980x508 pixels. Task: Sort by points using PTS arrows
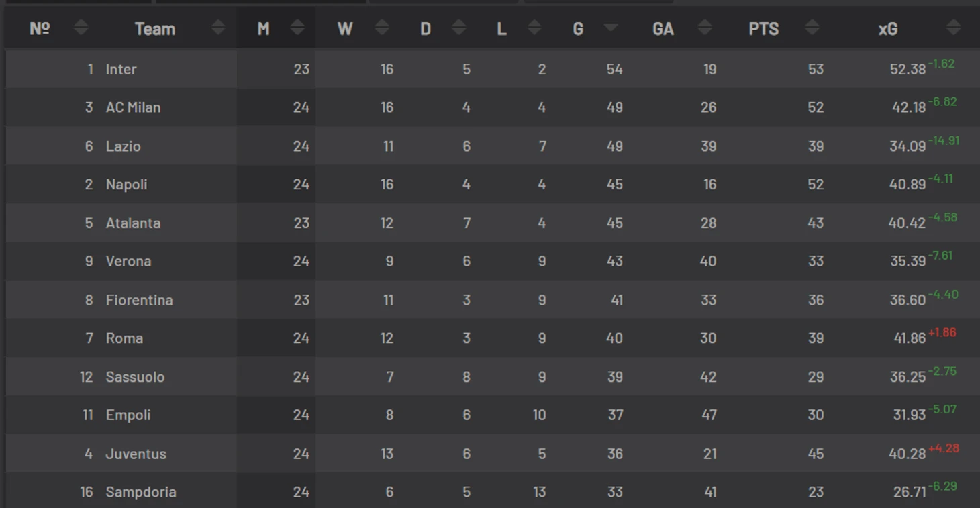tap(812, 28)
